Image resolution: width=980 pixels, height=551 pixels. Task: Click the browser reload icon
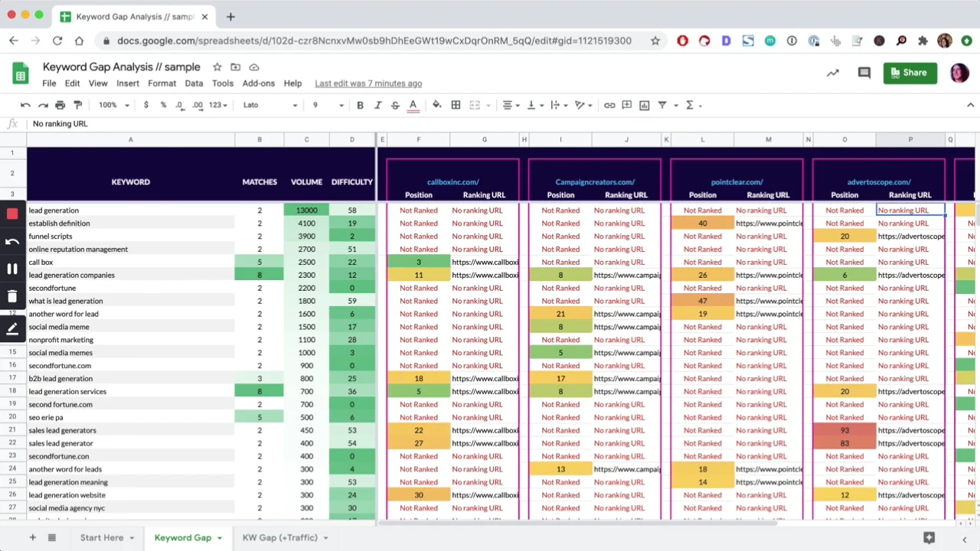coord(57,41)
